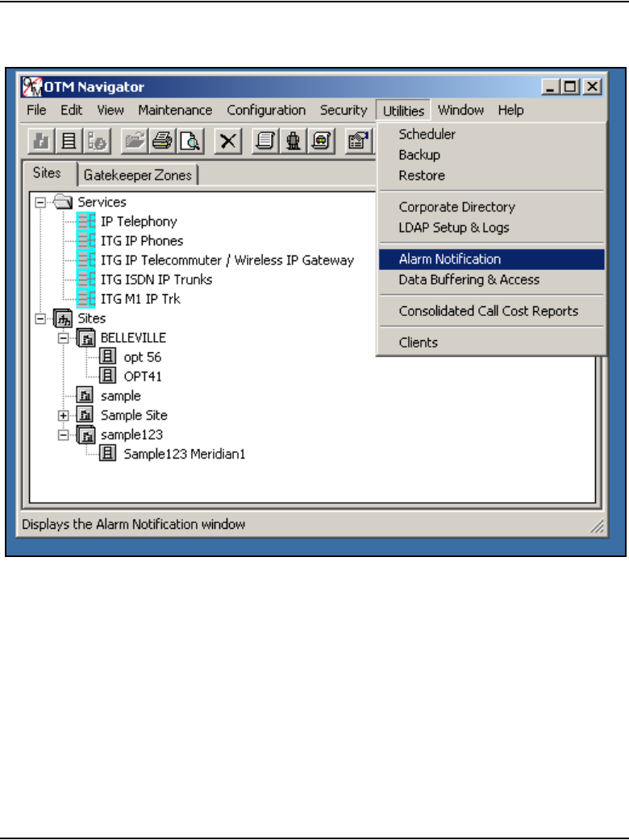629x840 pixels.
Task: Click the opt 56 system icon
Action: pyautogui.click(x=108, y=357)
